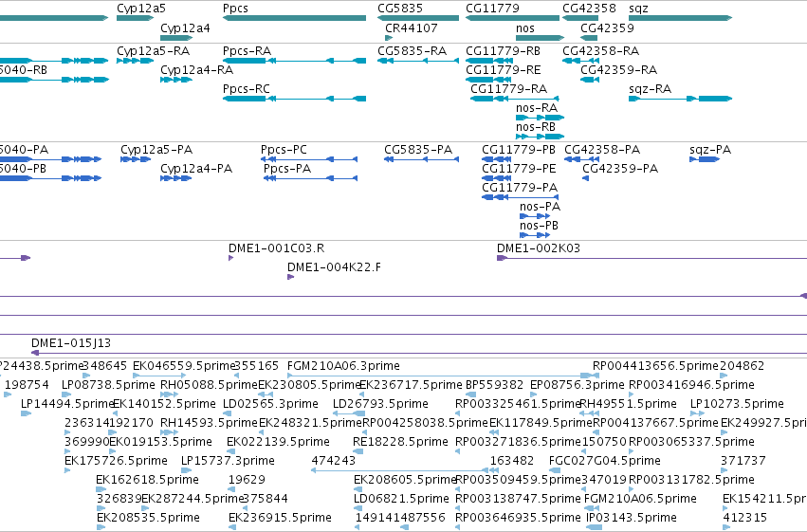Screen dimensions: 807x532
Task: Click the Cyp12a4-RA transcript label
Action: click(196, 70)
